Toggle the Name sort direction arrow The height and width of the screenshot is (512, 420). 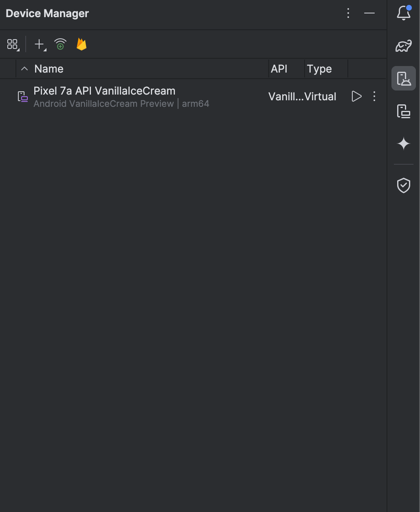[x=24, y=69]
